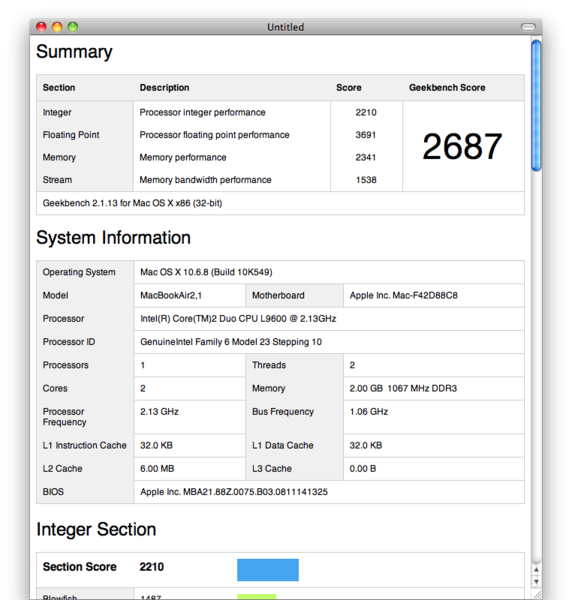
Task: Click the Threads label
Action: tap(269, 365)
